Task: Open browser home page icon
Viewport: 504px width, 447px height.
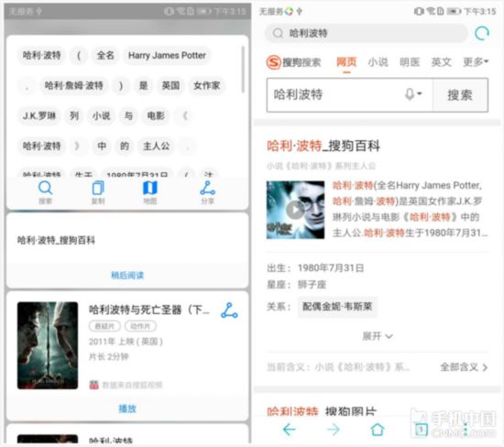Action: [378, 430]
